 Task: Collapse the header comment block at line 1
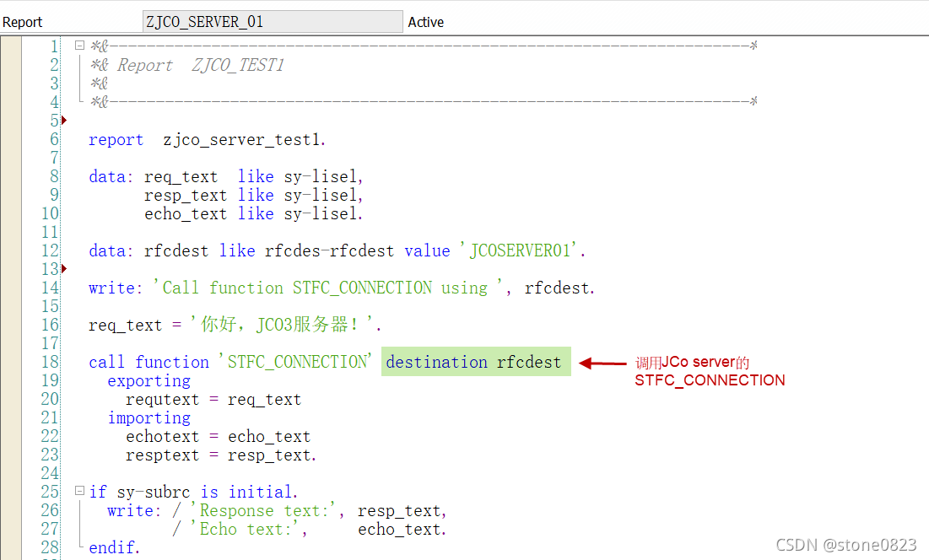(79, 45)
